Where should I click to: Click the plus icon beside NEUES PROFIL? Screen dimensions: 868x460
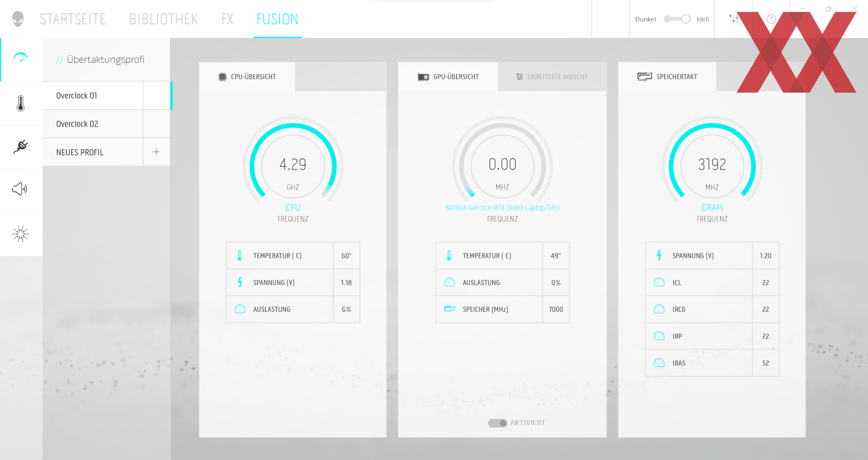tap(156, 152)
